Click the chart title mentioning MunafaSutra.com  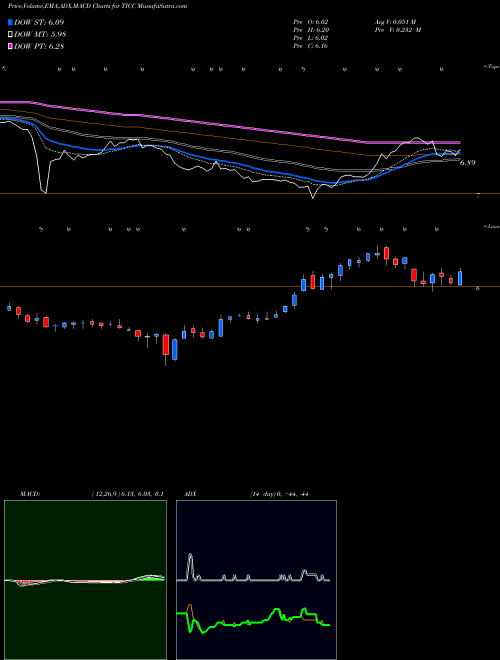tap(98, 6)
